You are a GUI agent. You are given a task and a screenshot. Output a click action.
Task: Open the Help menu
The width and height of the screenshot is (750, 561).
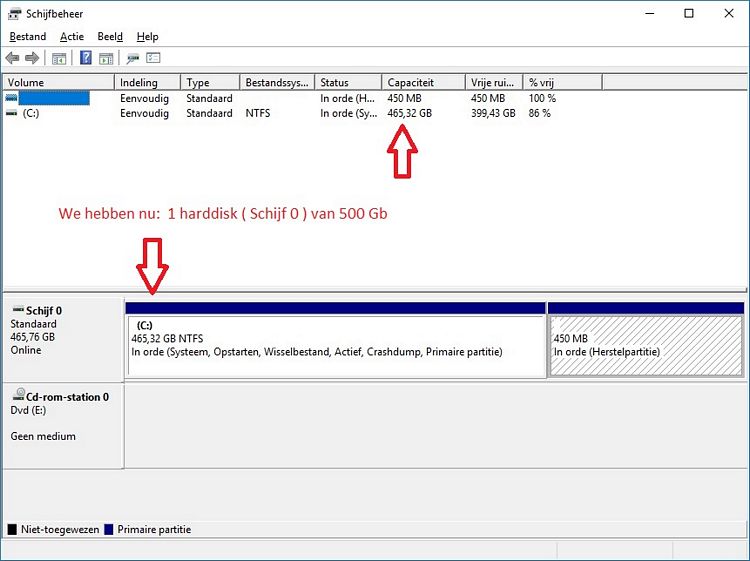click(x=147, y=37)
